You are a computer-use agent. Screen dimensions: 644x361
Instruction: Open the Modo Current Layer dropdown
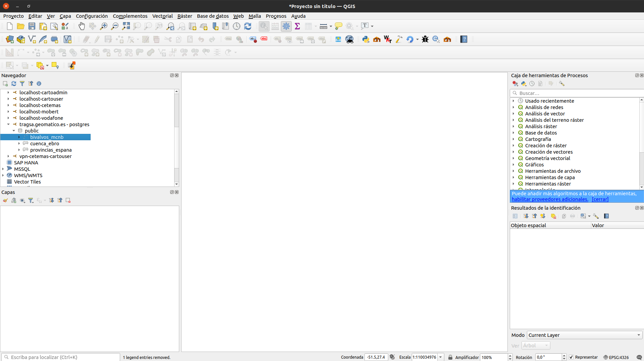click(x=585, y=335)
